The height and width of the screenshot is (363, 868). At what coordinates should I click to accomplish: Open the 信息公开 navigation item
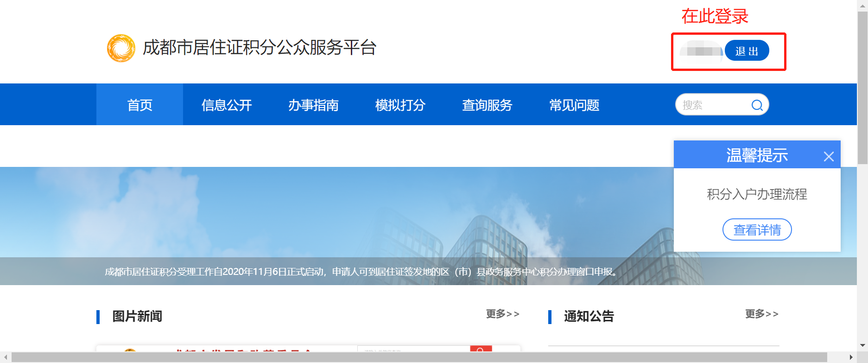pyautogui.click(x=227, y=105)
